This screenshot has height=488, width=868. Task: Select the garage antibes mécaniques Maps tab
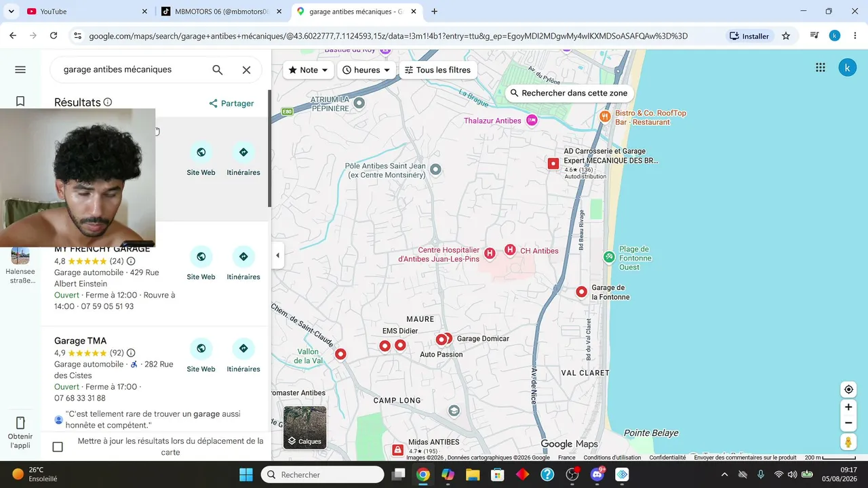click(357, 12)
